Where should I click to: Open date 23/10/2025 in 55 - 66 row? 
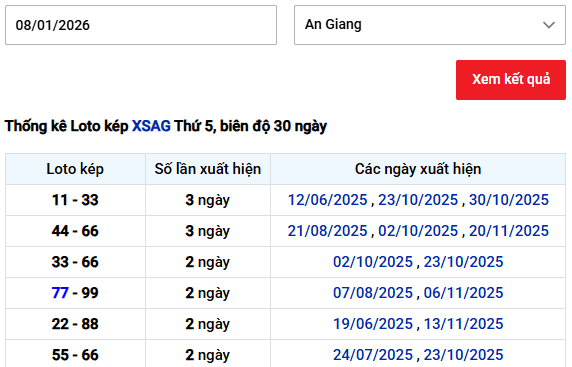click(463, 355)
